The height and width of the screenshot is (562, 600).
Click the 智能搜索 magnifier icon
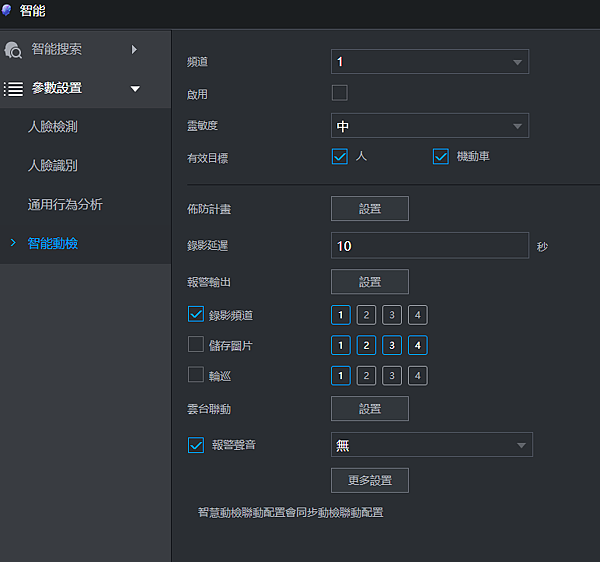tap(13, 50)
